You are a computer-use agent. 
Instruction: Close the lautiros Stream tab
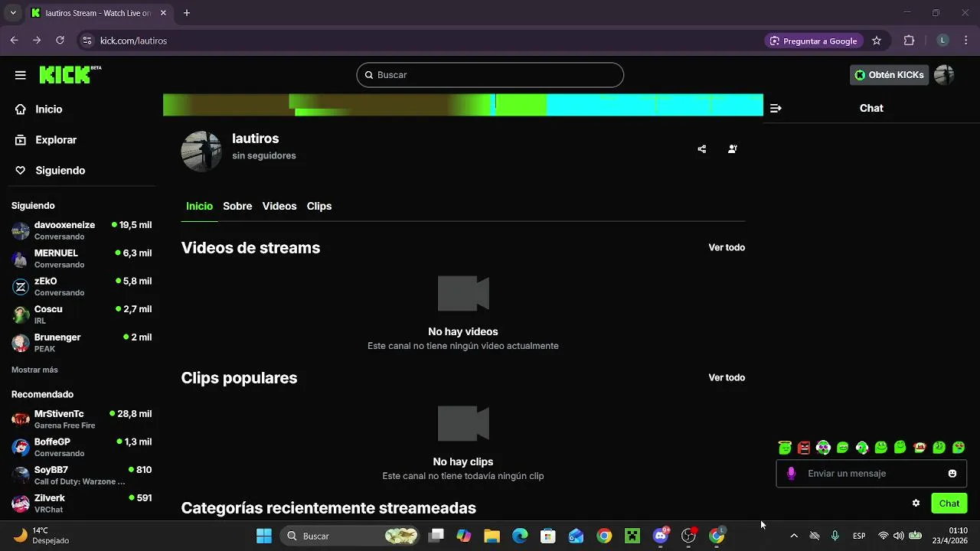(x=165, y=13)
